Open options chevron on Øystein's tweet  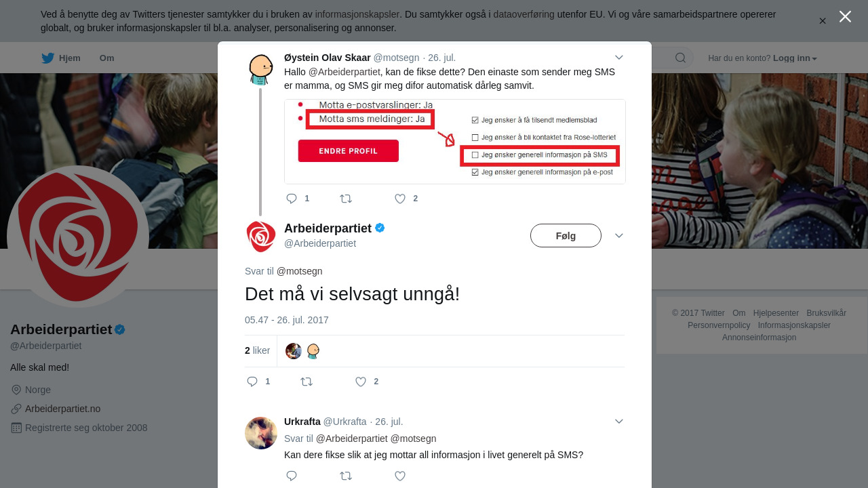click(x=618, y=58)
